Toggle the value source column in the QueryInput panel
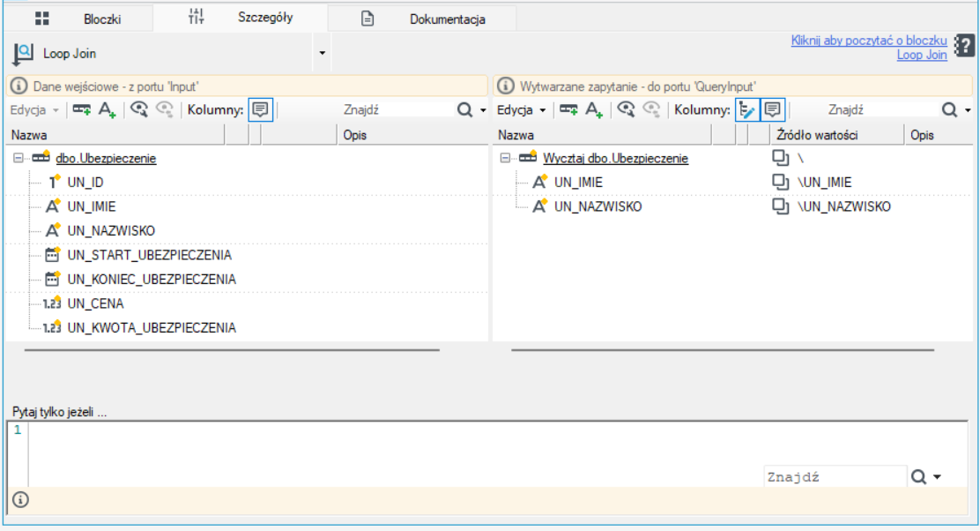The image size is (980, 531). pos(746,110)
